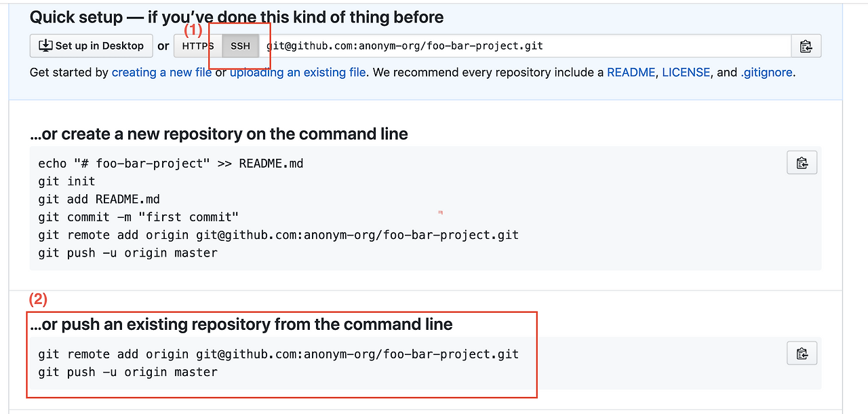Click the LICENSE link
Screen dimensions: 868x414
686,72
